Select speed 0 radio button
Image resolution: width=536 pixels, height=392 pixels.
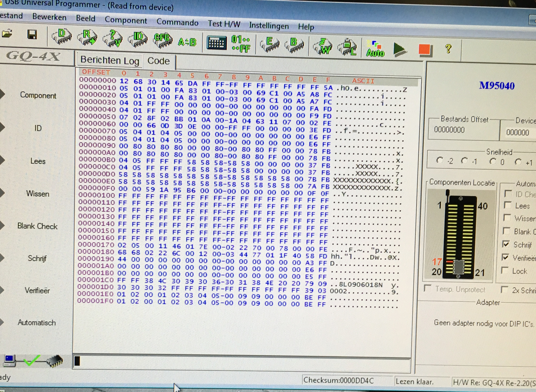point(493,161)
